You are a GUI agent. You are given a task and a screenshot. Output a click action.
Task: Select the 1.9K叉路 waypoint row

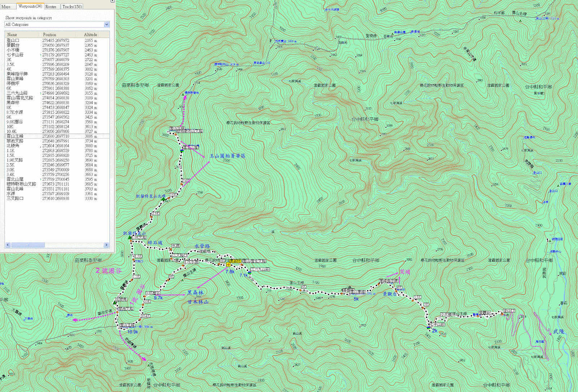pos(57,160)
